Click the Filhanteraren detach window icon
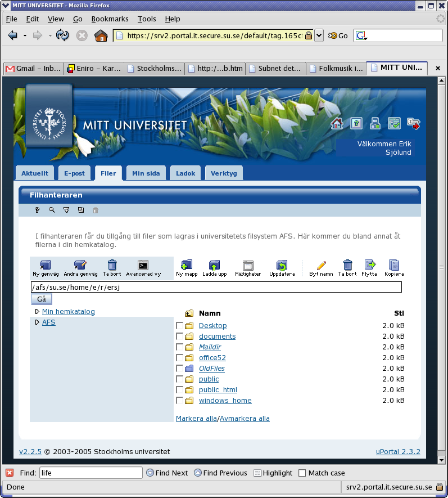The image size is (448, 498). click(81, 210)
